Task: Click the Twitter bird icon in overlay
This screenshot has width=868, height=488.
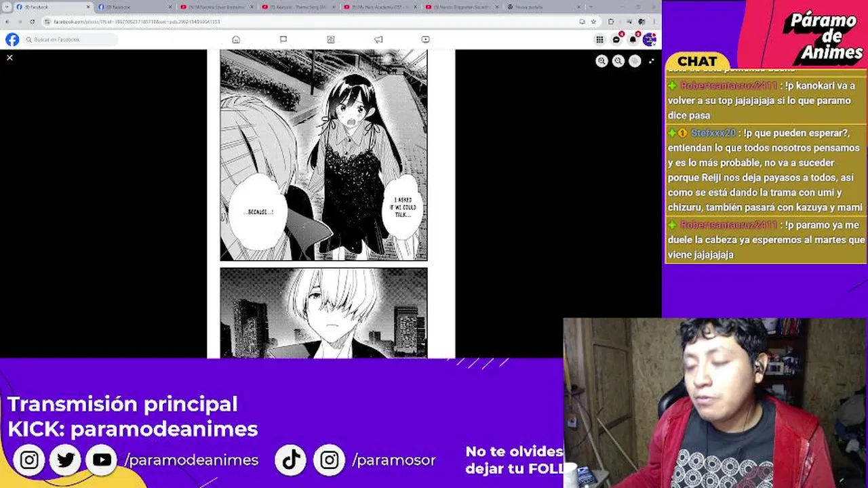Action: pyautogui.click(x=65, y=460)
